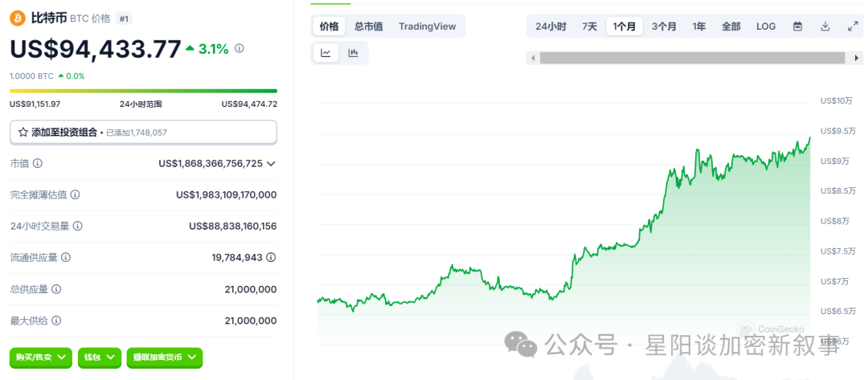Click the info icon beside 24小时交易量
Viewport: 868px width, 380px height.
[78, 226]
